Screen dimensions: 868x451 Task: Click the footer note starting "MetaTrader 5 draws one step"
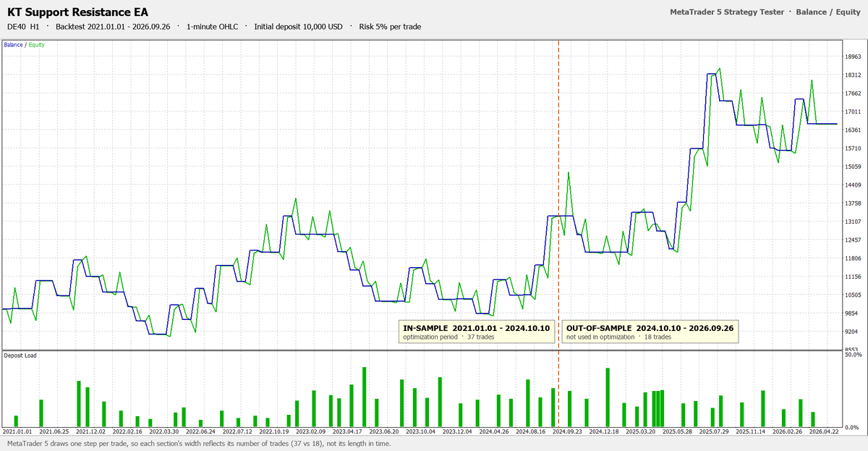pos(199,443)
